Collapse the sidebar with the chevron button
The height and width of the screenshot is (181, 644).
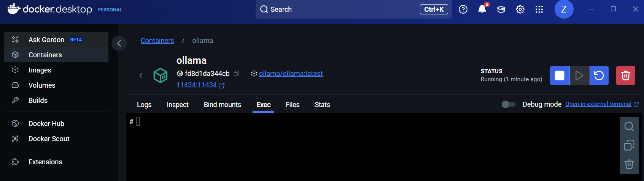point(119,43)
